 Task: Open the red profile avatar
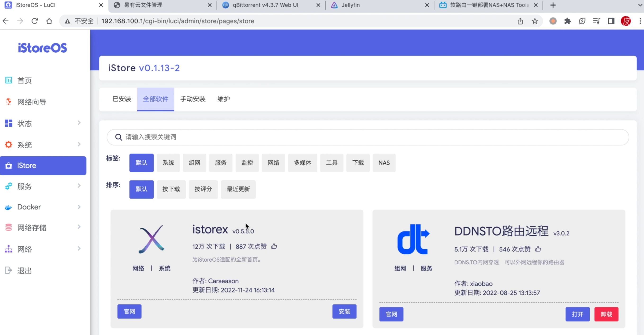click(x=626, y=21)
